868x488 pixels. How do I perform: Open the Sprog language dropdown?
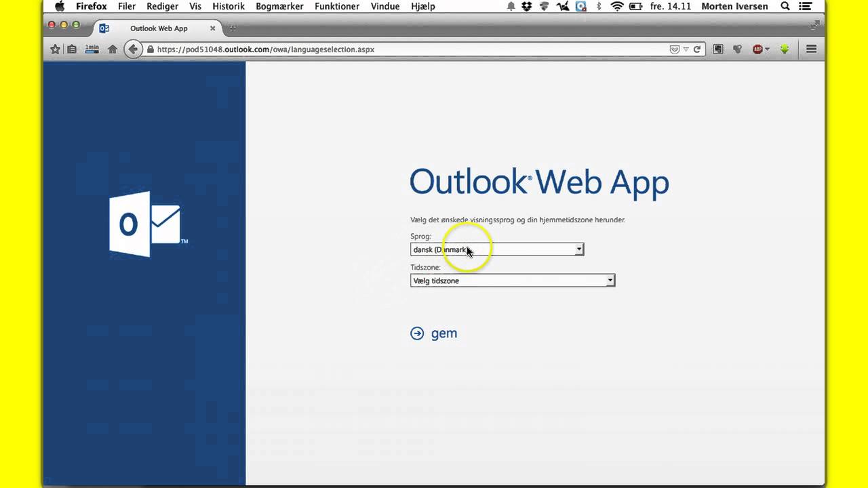pos(497,249)
